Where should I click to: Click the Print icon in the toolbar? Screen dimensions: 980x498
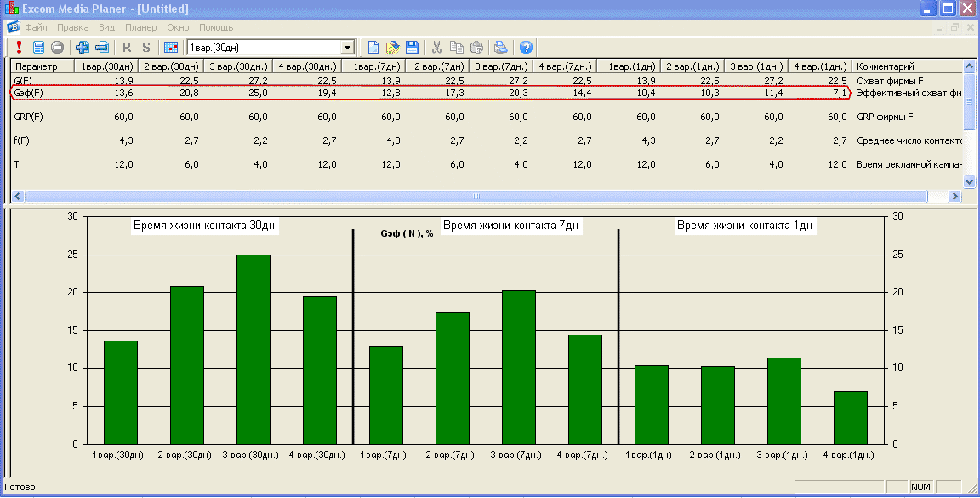pos(501,48)
